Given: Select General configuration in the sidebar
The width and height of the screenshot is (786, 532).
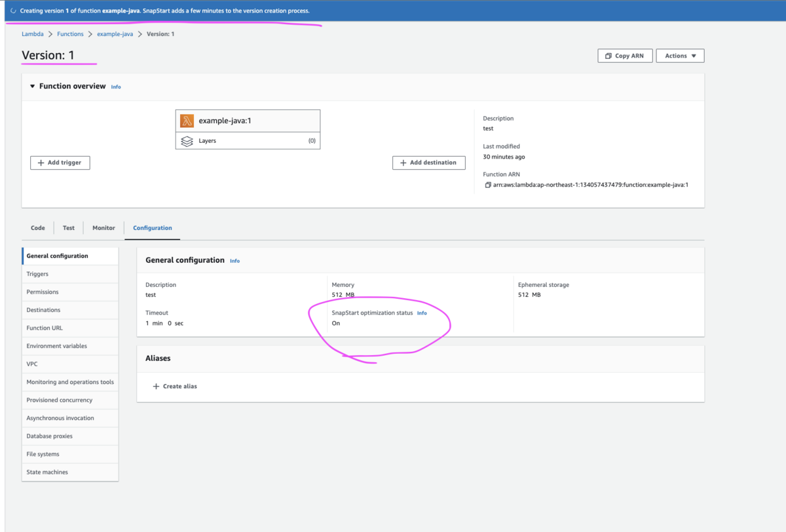Looking at the screenshot, I should (70, 256).
